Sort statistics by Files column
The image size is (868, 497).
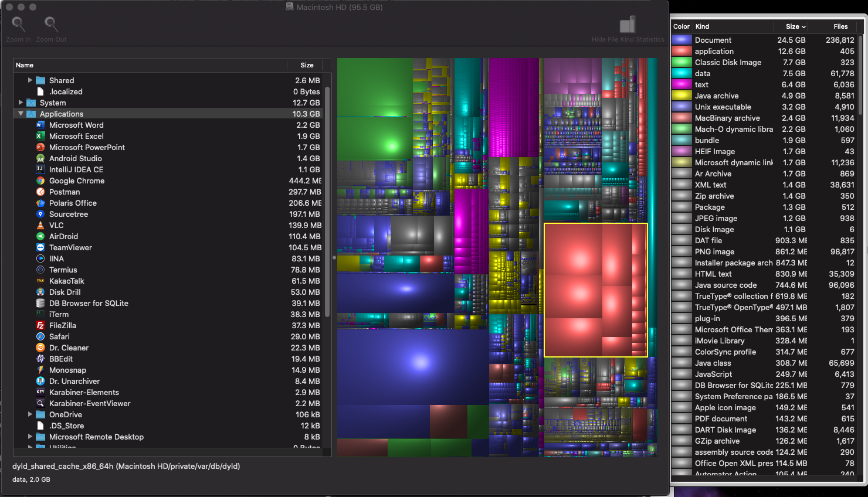click(x=833, y=26)
